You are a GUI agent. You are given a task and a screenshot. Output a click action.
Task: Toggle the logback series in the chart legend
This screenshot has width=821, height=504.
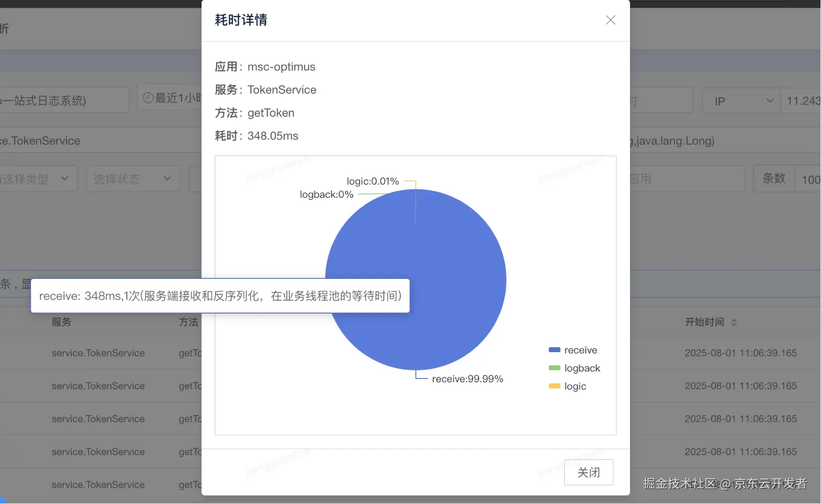point(576,368)
